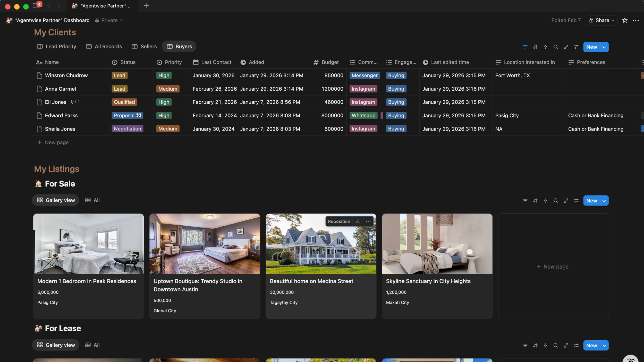Open sort options in My Clients toolbar
This screenshot has height=362, width=644.
[535, 47]
